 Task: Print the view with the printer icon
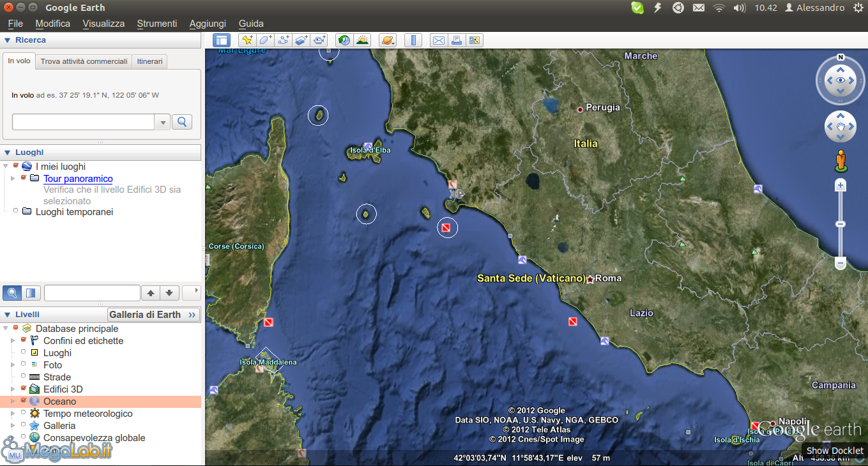[456, 40]
